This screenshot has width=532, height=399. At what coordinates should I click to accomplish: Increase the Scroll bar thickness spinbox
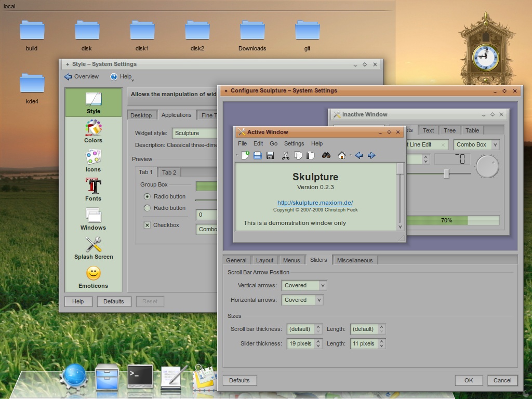click(x=318, y=327)
